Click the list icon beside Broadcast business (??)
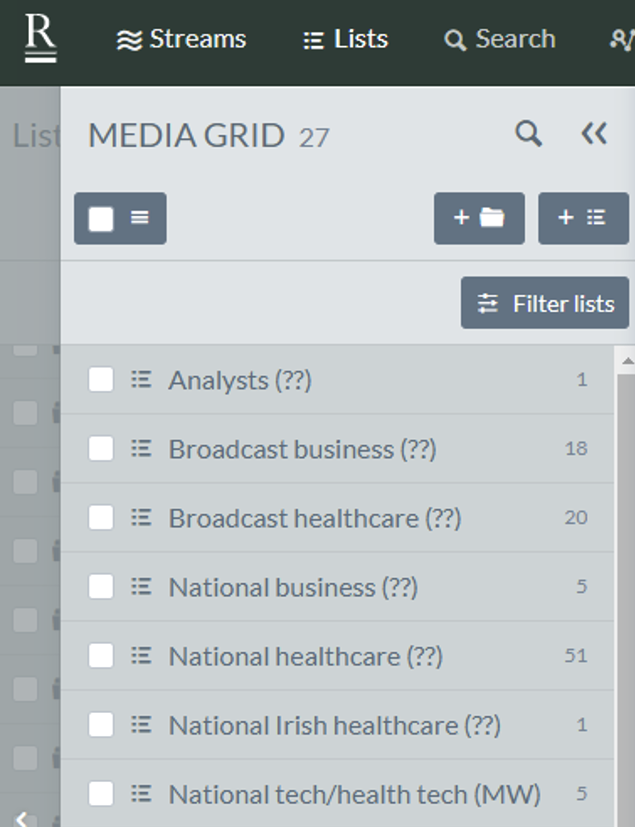The image size is (635, 827). 141,449
